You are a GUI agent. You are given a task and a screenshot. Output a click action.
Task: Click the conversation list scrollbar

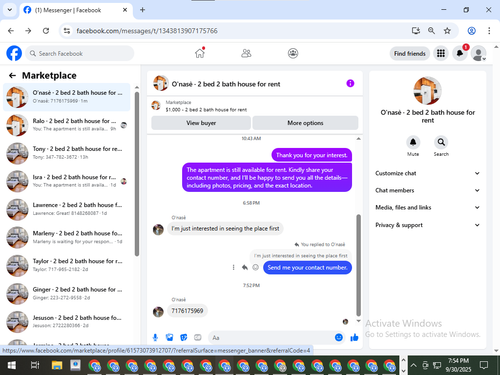coord(137,174)
